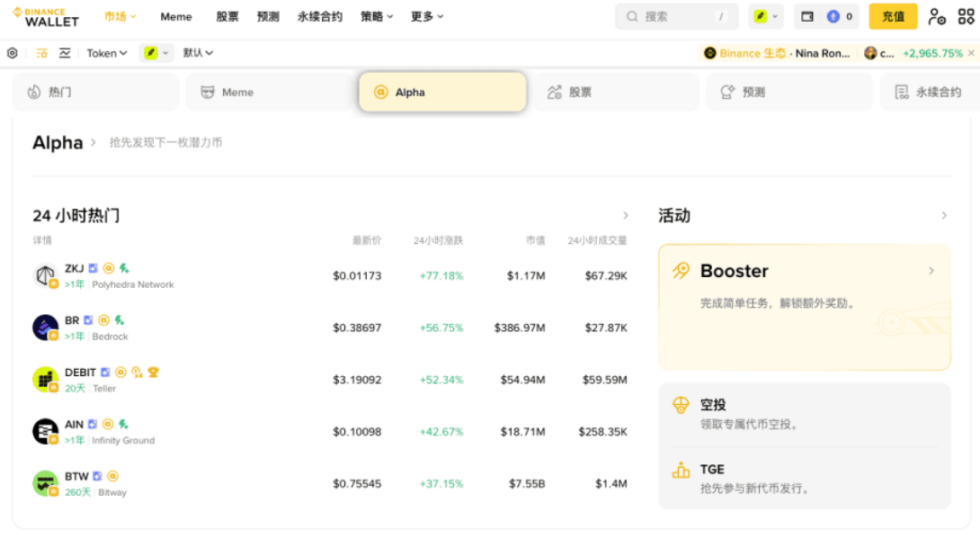Click the orange @ Alpha badge beside BR
The height and width of the screenshot is (539, 980).
click(103, 320)
